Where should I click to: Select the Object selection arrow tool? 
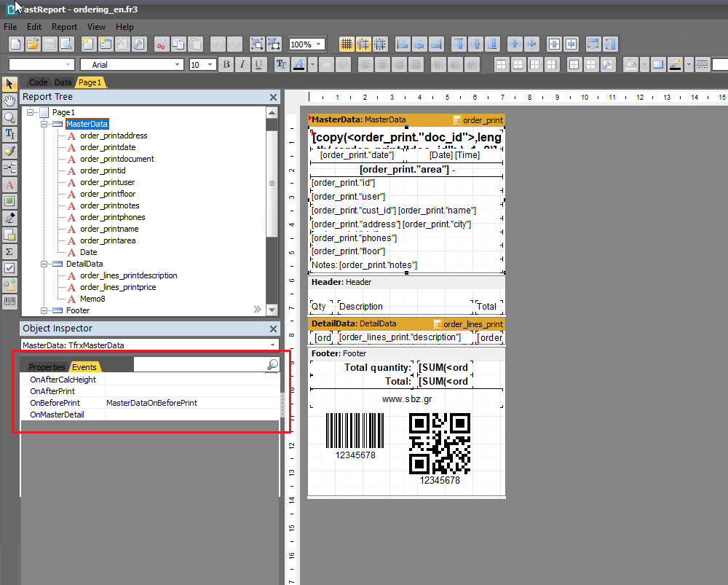(9, 84)
